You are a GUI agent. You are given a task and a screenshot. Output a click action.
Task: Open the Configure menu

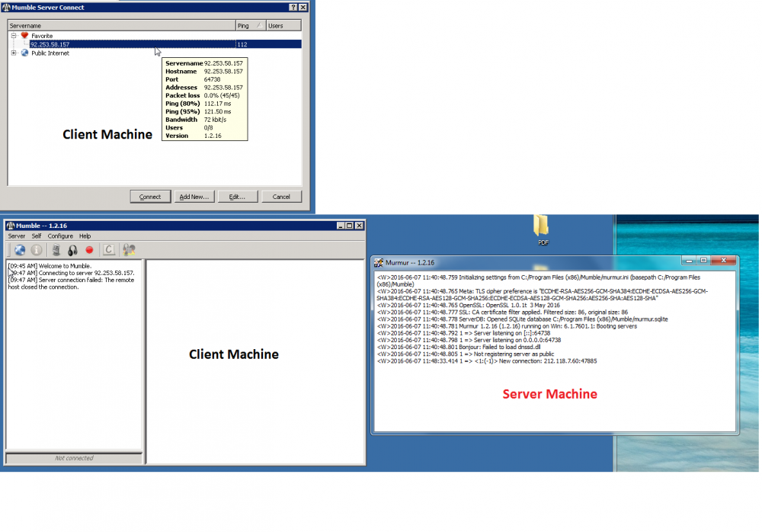point(60,236)
